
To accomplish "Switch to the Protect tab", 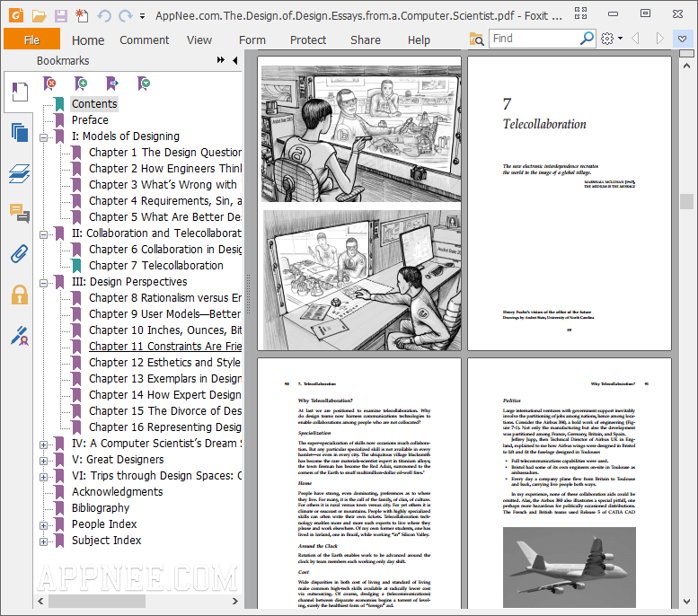I will tap(308, 40).
